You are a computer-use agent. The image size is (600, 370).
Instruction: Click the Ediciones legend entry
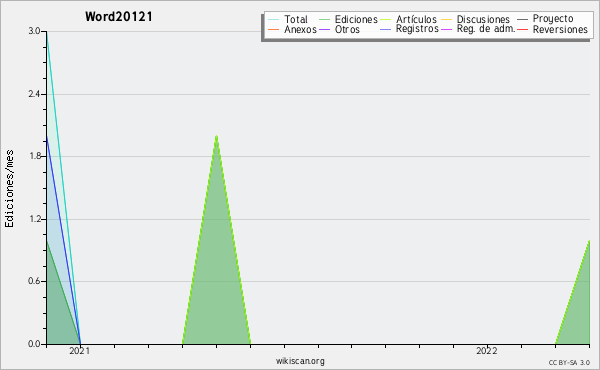(x=348, y=19)
